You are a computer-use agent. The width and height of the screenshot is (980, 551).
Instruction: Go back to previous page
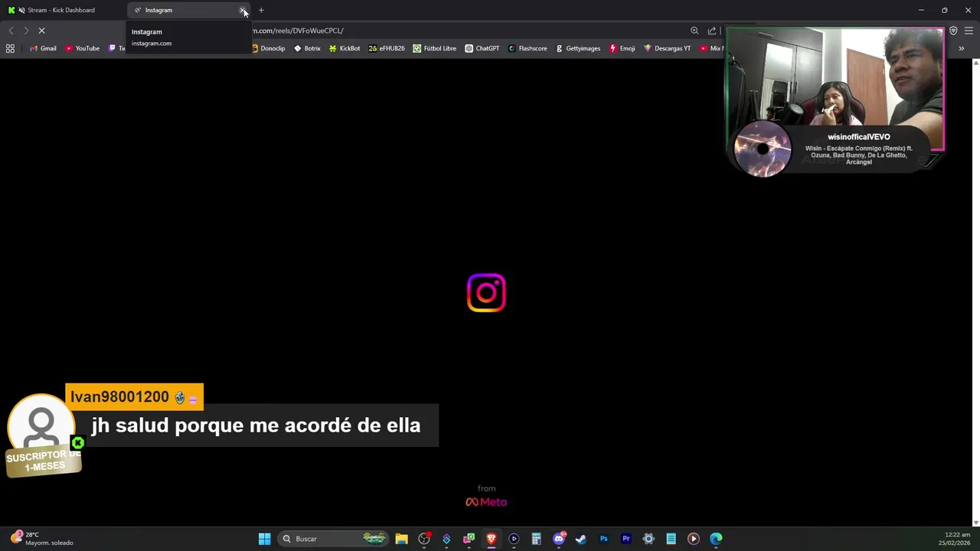tap(11, 31)
